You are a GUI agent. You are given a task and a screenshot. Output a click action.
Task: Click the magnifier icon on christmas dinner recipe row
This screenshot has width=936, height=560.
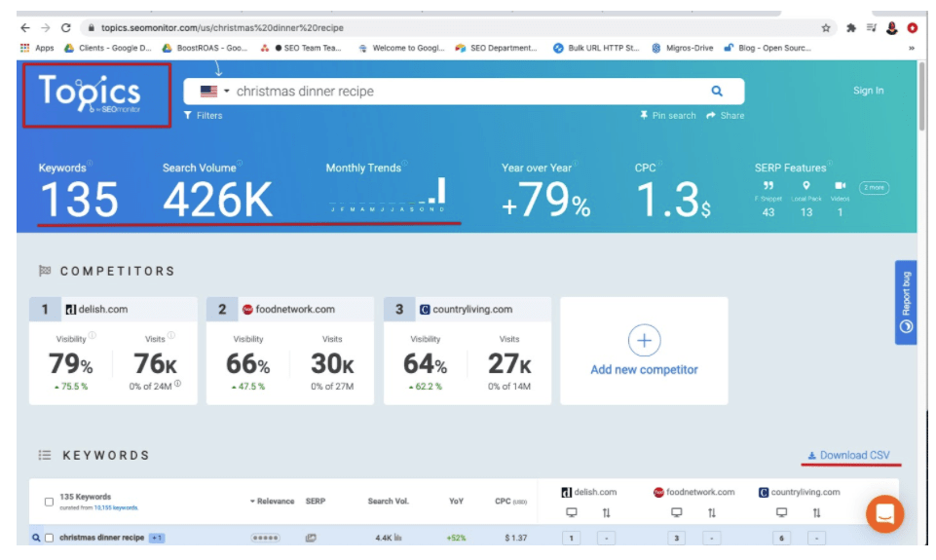click(36, 538)
